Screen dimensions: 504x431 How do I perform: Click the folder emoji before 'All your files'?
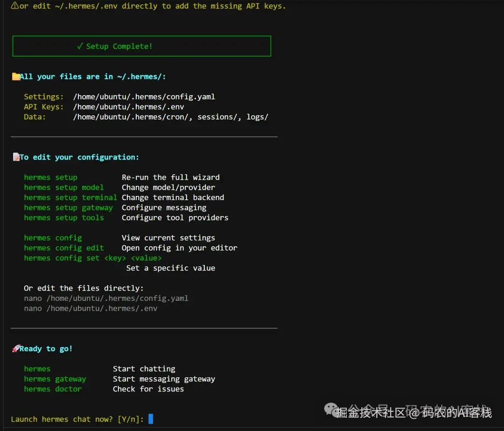pos(16,76)
